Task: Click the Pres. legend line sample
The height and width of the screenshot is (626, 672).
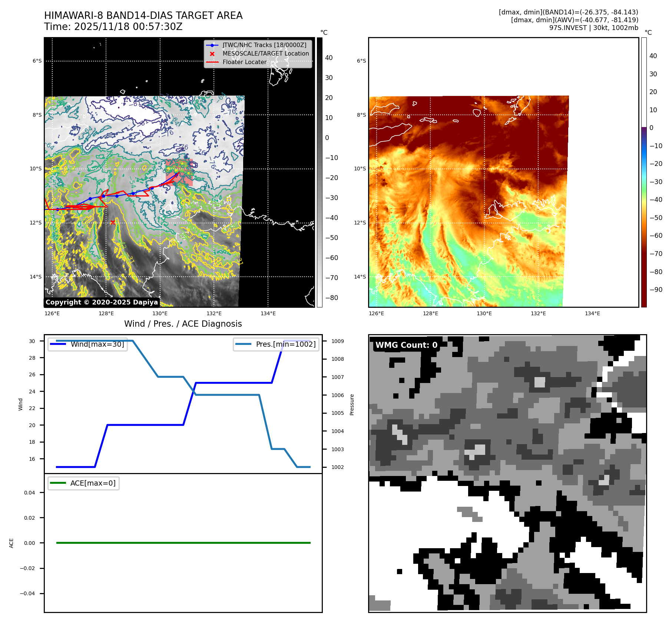Action: 243,344
